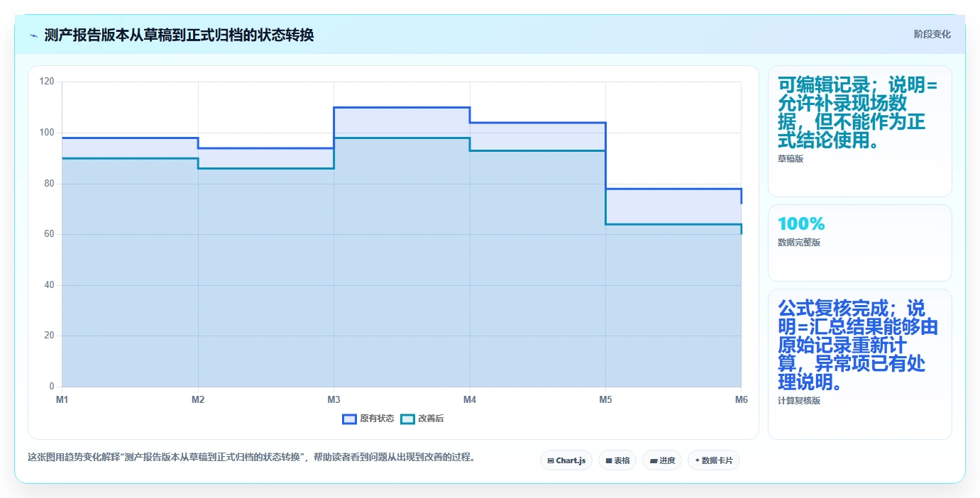Toggle the 改善后 legend swatch
Image resolution: width=980 pixels, height=498 pixels.
pyautogui.click(x=407, y=419)
